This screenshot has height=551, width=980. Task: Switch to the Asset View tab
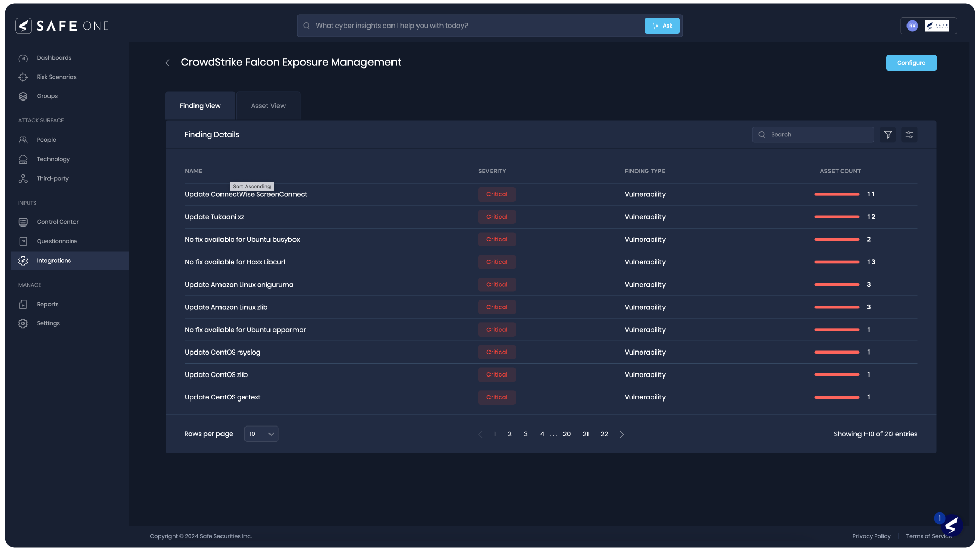point(267,105)
